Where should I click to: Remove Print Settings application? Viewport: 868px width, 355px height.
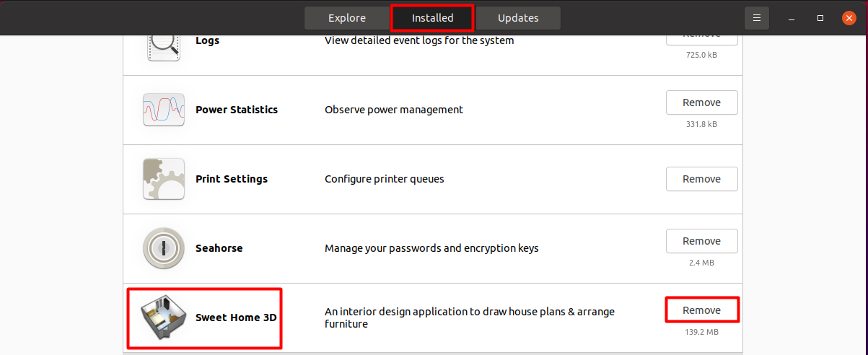(702, 179)
